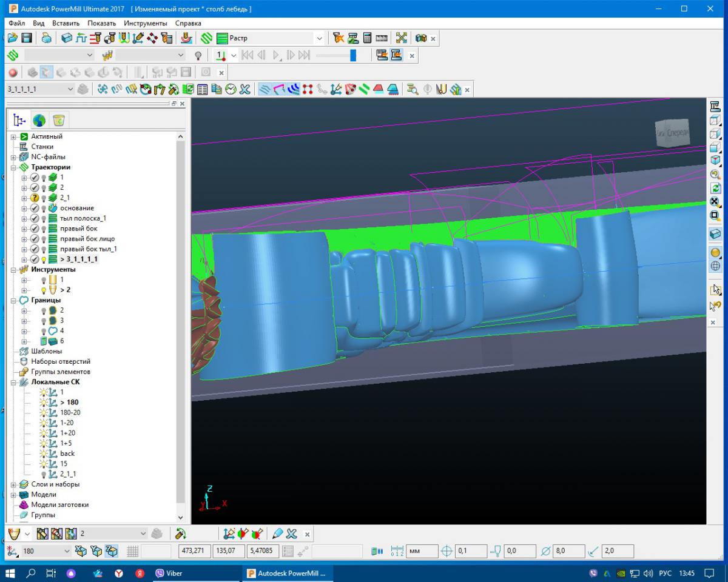Expand the NC-файлы tree node
This screenshot has height=582, width=728.
click(14, 157)
